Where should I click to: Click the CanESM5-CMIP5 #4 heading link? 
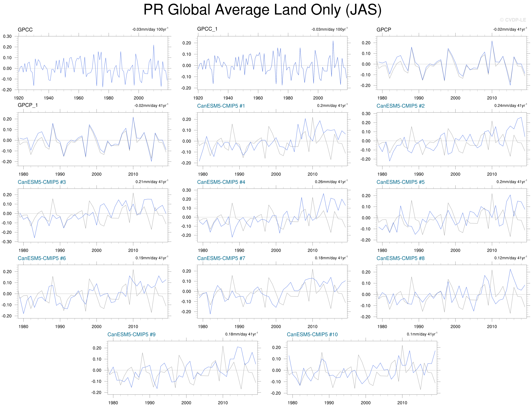(221, 182)
